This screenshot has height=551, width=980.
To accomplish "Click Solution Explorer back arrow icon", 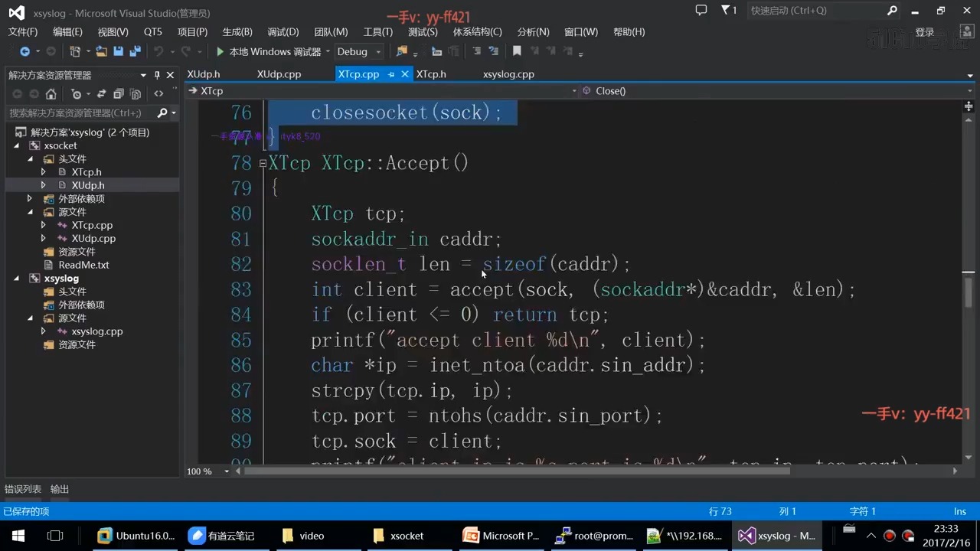I will pos(17,94).
